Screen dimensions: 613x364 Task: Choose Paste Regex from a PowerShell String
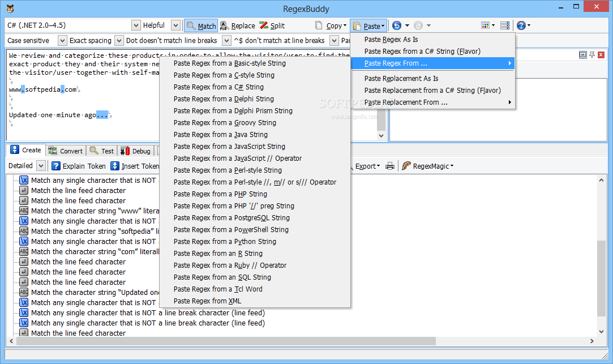pos(255,230)
